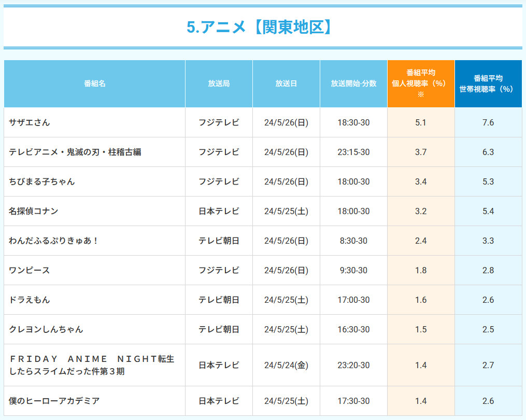Image resolution: width=526 pixels, height=420 pixels.
Task: Click the 23:15-30 broadcast time cell
Action: 353,152
